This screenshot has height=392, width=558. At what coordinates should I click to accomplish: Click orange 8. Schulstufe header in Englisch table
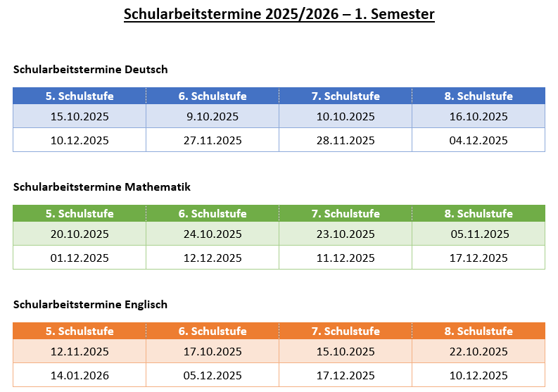point(478,331)
